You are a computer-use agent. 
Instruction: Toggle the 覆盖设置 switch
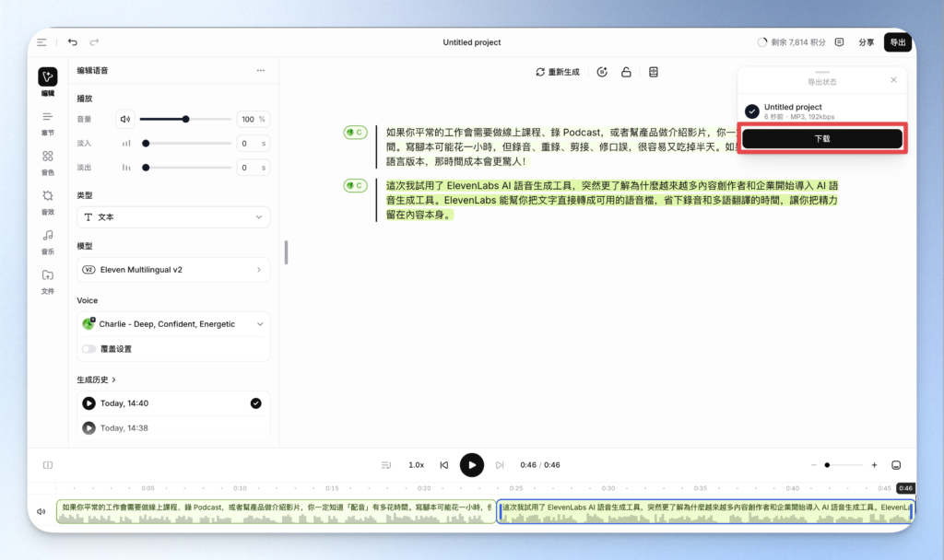(x=89, y=349)
